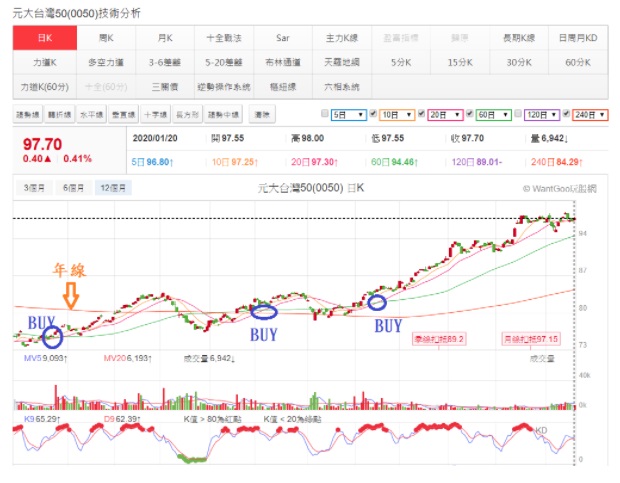620x483 pixels.
Task: Switch to the 周K tab
Action: point(106,38)
